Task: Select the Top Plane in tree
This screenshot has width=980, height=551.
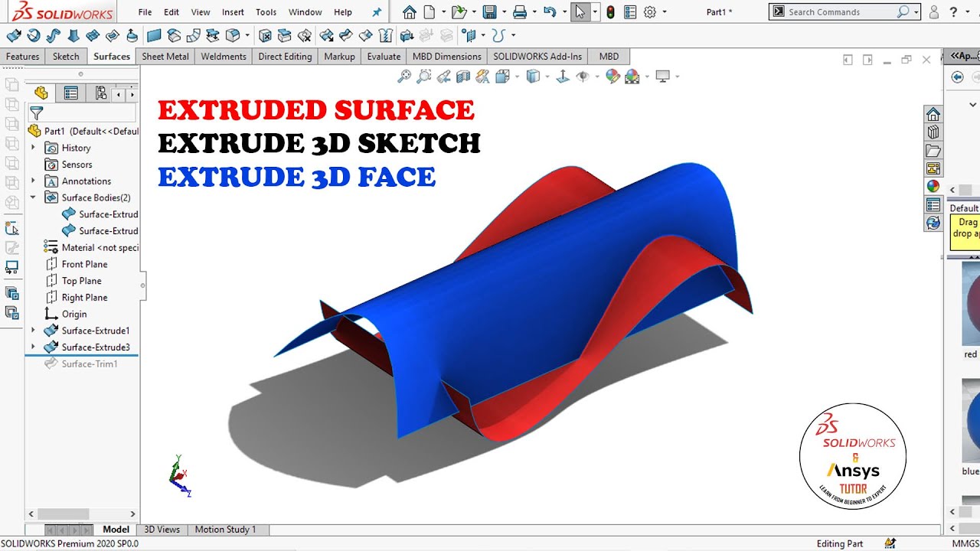Action: (x=73, y=281)
